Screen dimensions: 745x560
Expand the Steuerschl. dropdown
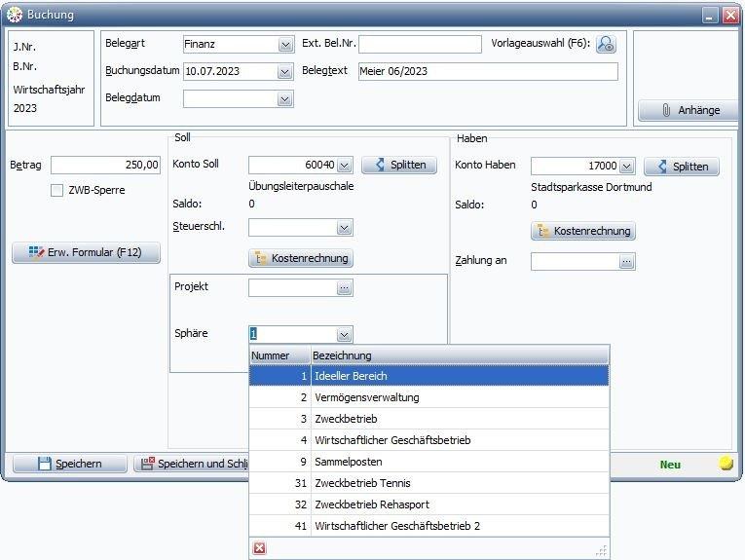(x=344, y=228)
